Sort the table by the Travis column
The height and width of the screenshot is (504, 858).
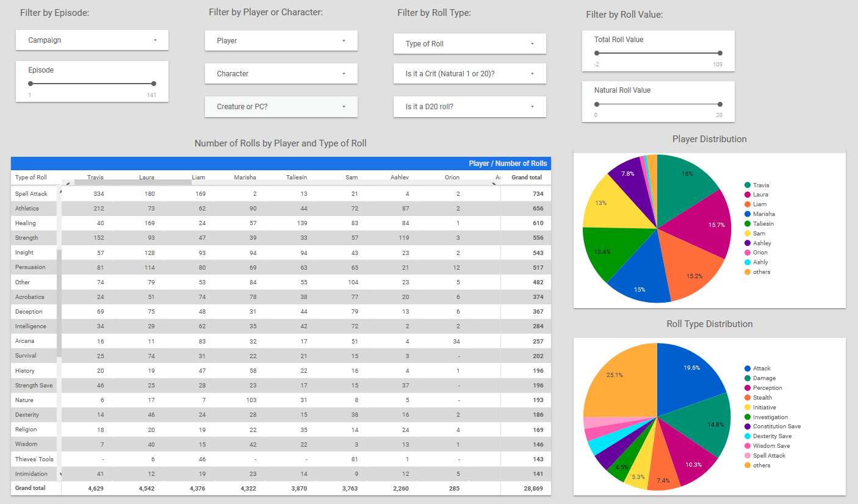(95, 177)
